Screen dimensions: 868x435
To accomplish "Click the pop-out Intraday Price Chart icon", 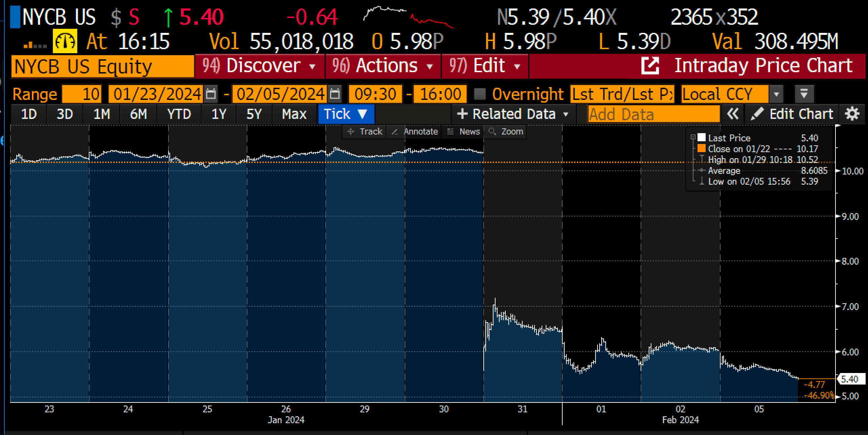I will click(x=650, y=66).
